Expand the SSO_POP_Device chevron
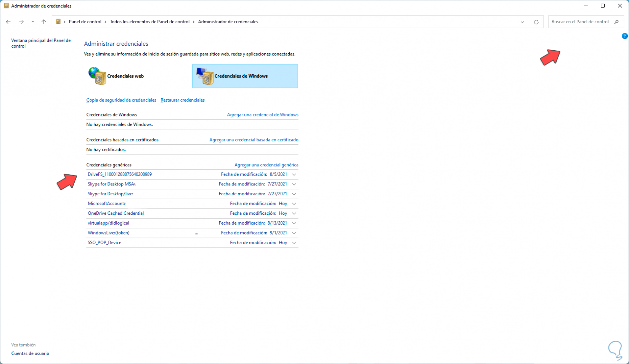 tap(294, 243)
